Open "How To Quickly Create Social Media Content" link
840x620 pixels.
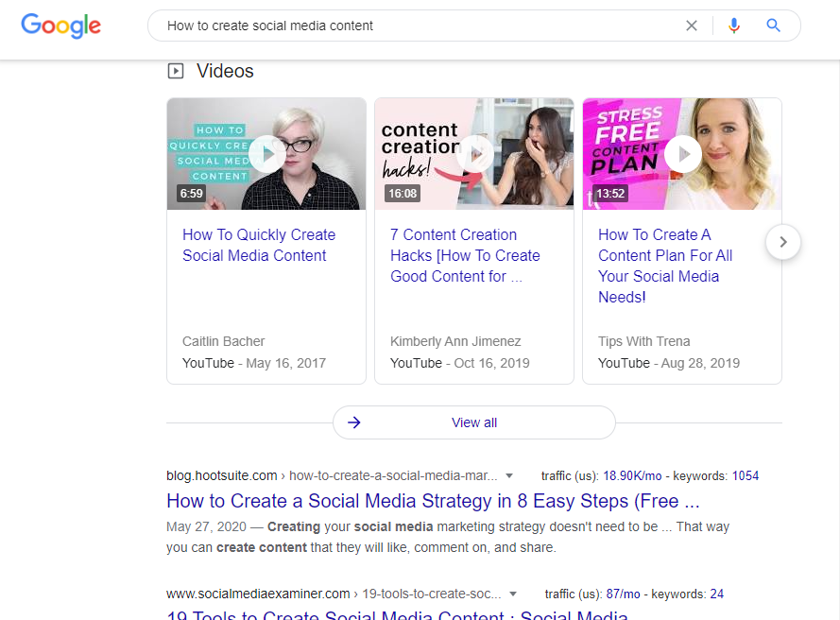coord(259,245)
